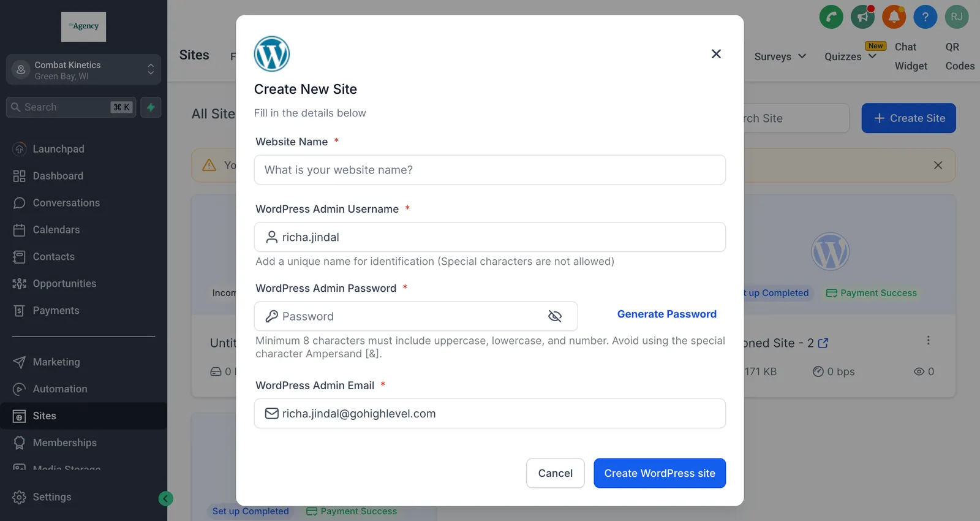Open external link for Site - 2
The height and width of the screenshot is (521, 980).
point(823,343)
